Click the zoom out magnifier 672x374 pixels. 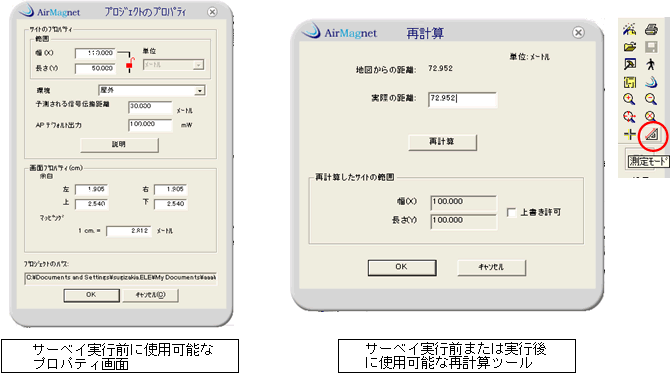pyautogui.click(x=651, y=99)
